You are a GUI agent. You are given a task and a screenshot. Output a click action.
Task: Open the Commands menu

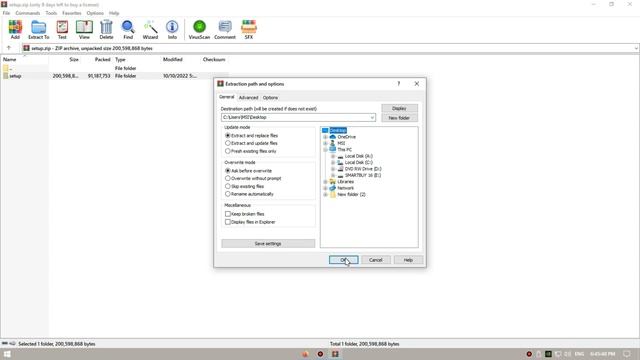pos(28,13)
